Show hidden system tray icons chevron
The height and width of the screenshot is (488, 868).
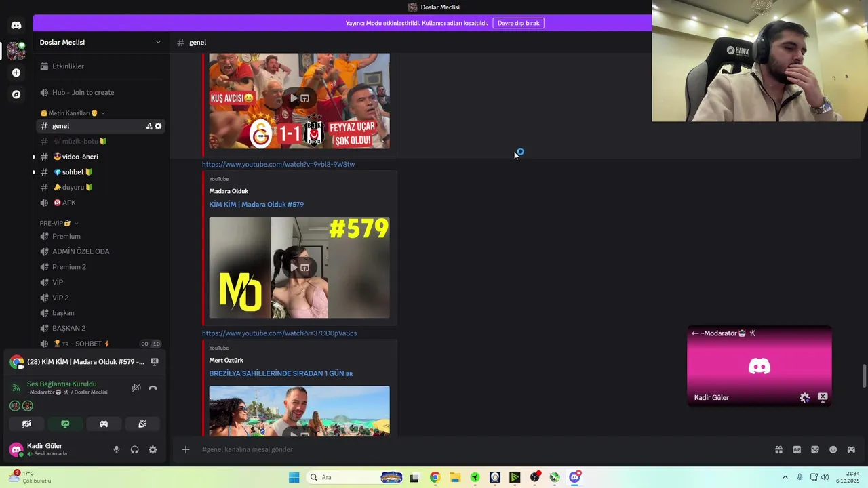point(785,477)
